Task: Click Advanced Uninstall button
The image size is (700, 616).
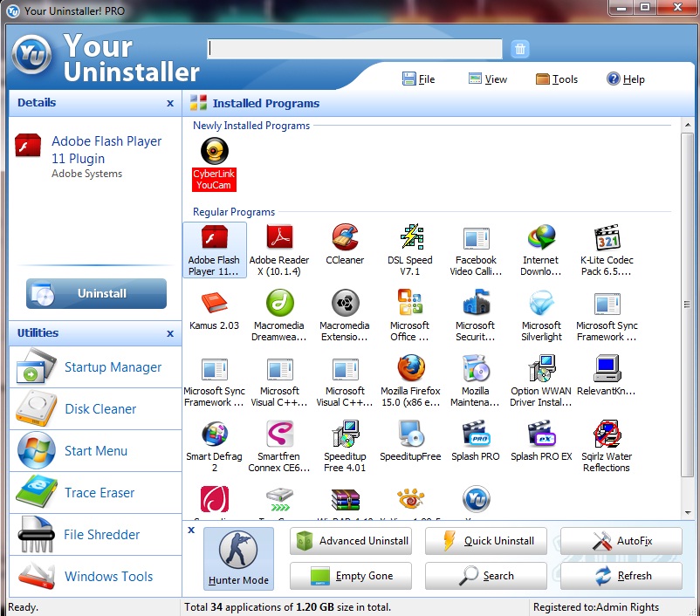Action: point(351,541)
